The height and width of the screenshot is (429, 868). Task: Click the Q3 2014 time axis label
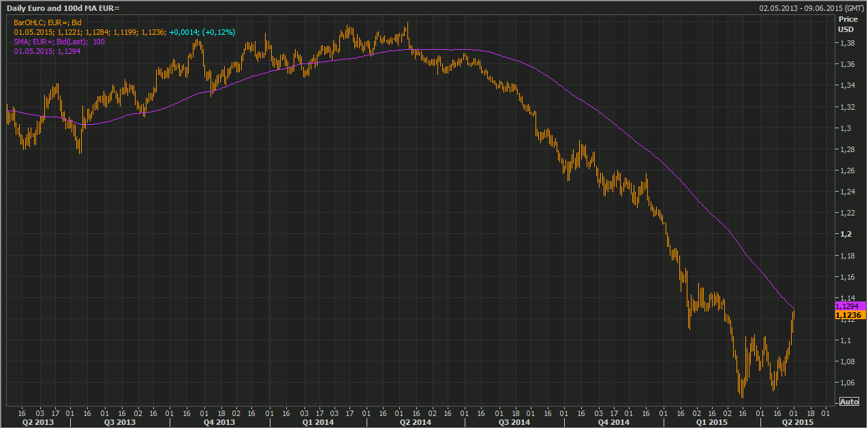click(514, 422)
